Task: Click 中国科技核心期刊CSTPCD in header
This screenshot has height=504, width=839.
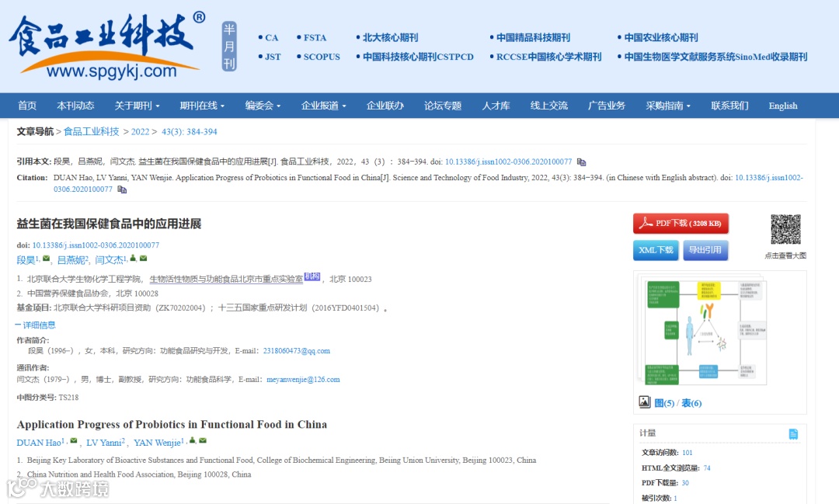Action: tap(418, 57)
